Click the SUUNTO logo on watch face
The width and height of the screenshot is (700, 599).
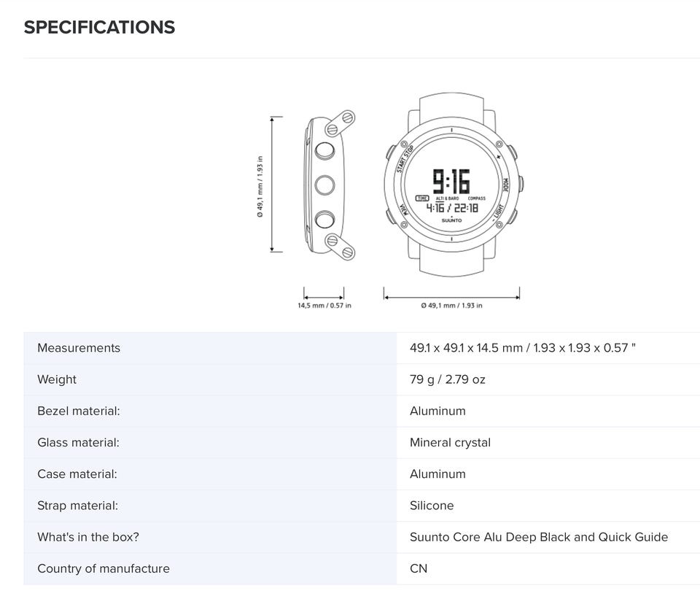(x=452, y=220)
